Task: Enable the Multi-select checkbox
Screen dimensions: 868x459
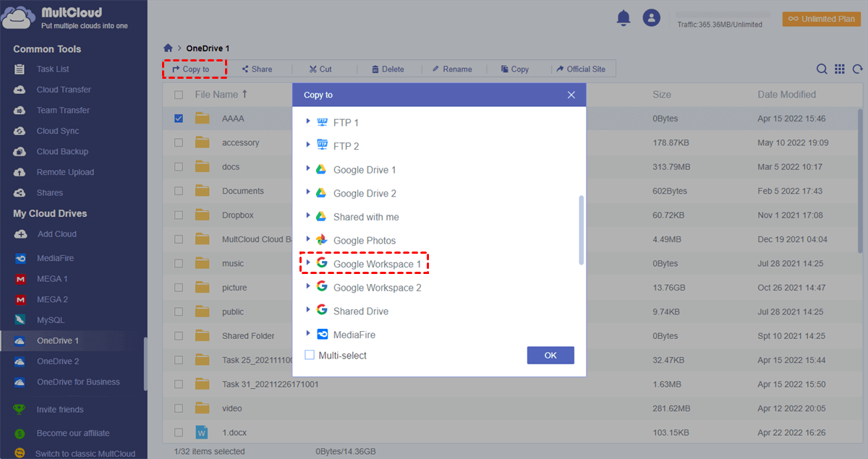Action: 310,355
